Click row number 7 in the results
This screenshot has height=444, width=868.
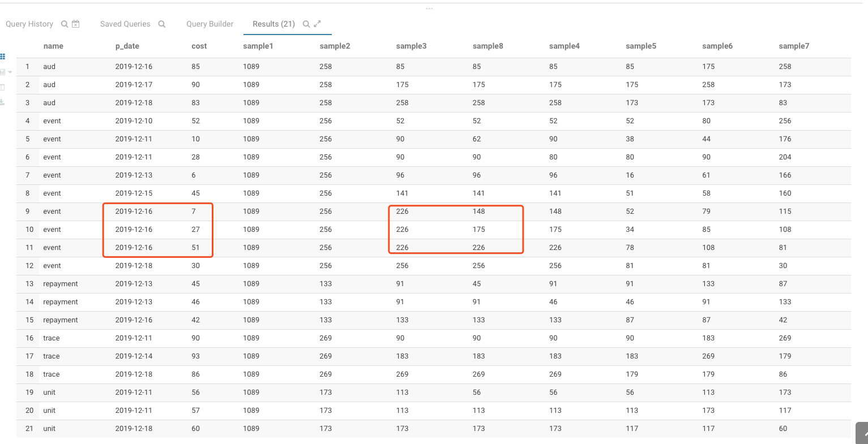pyautogui.click(x=27, y=175)
